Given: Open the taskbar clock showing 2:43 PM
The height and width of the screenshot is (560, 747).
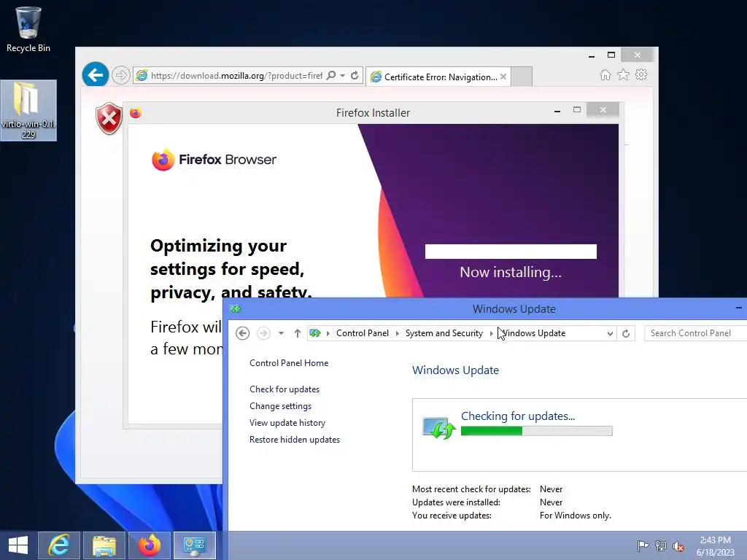Looking at the screenshot, I should coord(715,546).
